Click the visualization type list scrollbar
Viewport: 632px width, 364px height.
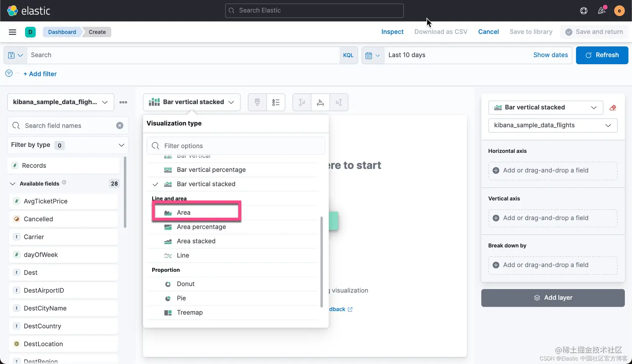pyautogui.click(x=321, y=262)
